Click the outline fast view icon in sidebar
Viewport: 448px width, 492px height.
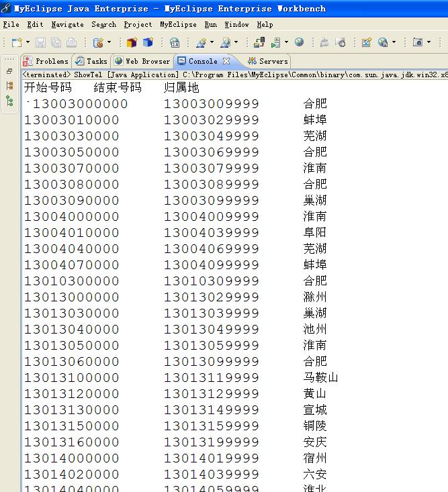click(x=9, y=85)
